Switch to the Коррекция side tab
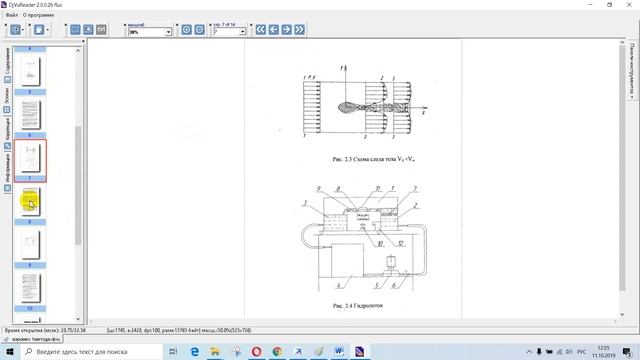The image size is (640, 360). pyautogui.click(x=7, y=133)
